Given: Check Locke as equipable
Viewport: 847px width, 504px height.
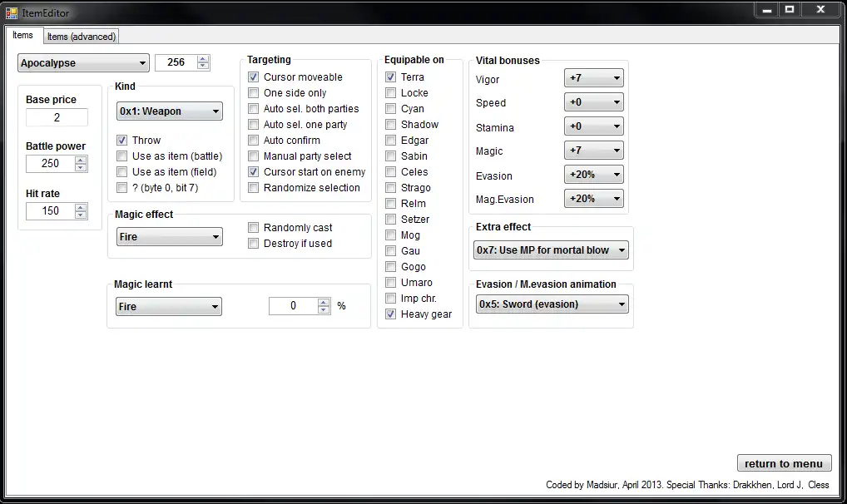Looking at the screenshot, I should 390,93.
